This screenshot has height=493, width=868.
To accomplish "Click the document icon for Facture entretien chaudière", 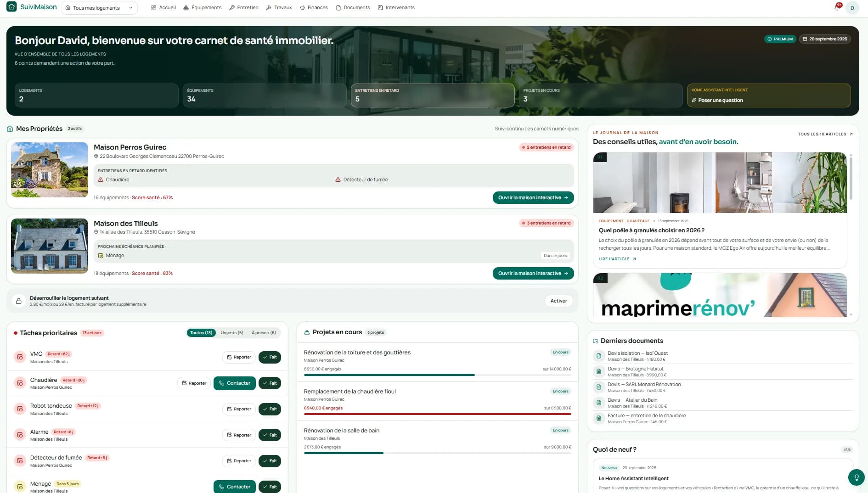I will (x=598, y=418).
